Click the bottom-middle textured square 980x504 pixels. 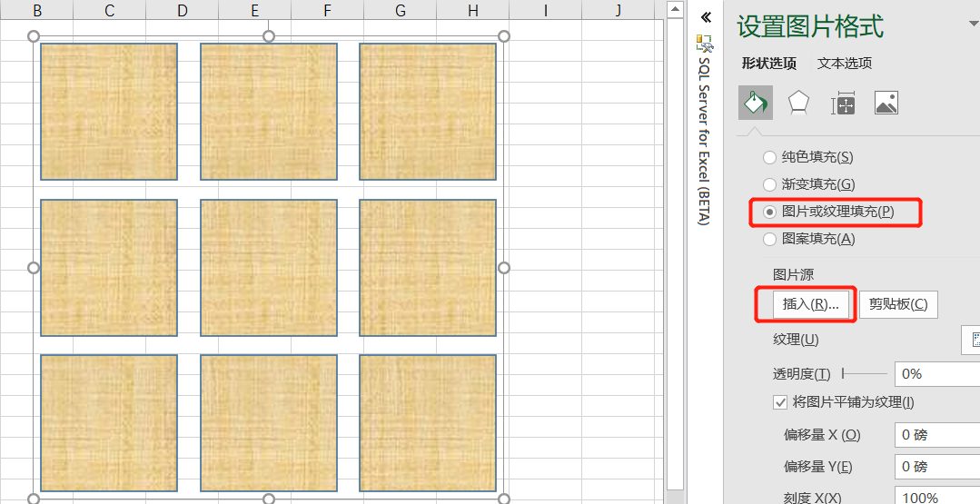(x=269, y=423)
